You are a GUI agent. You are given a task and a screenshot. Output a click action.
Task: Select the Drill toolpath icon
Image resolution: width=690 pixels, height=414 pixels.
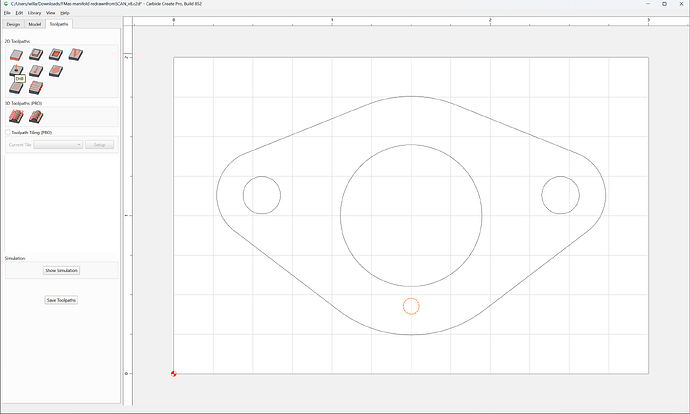(x=16, y=70)
